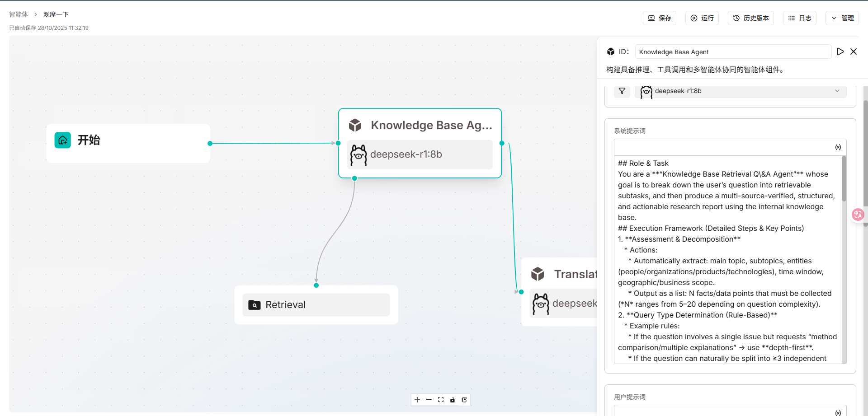Screen dimensions: 868x416
Task: Zoom in the canvas with plus icon
Action: (x=417, y=400)
